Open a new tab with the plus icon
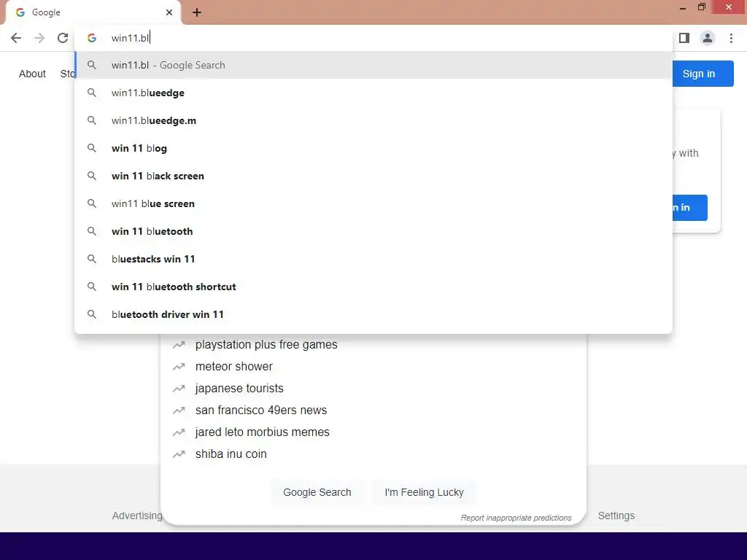The height and width of the screenshot is (560, 747). (197, 12)
